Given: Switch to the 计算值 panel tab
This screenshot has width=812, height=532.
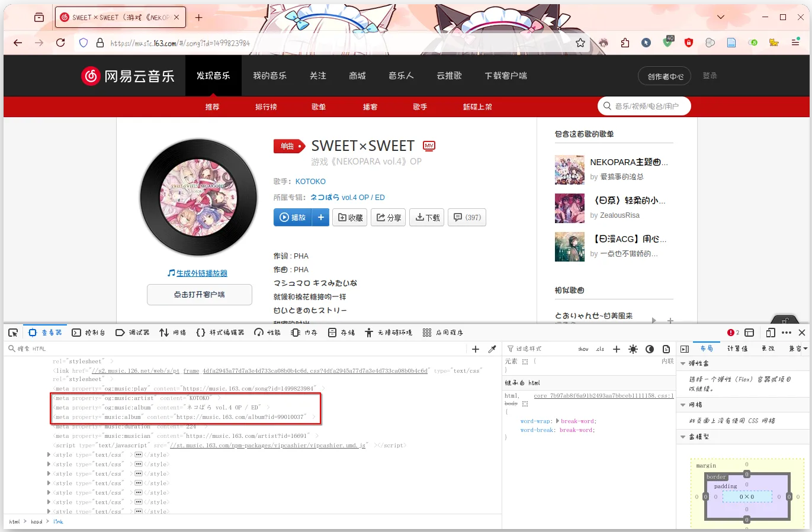Looking at the screenshot, I should (737, 349).
